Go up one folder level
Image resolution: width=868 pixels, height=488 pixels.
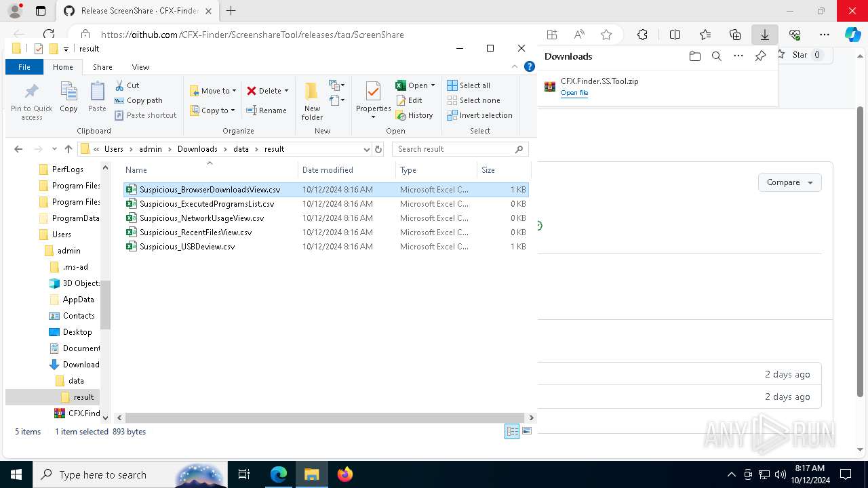(68, 149)
